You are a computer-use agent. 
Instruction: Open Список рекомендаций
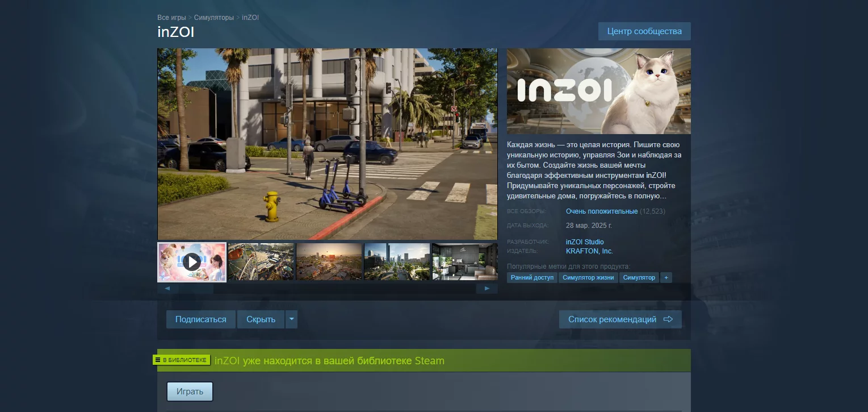(620, 319)
